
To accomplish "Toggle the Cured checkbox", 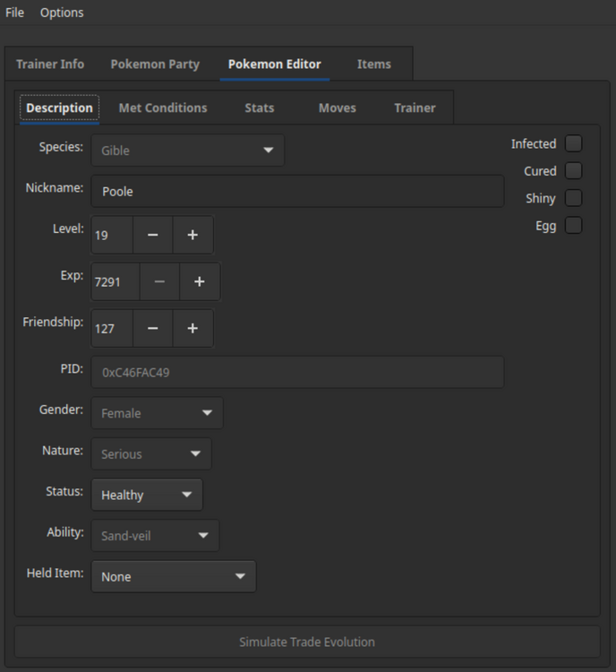I will [x=573, y=171].
